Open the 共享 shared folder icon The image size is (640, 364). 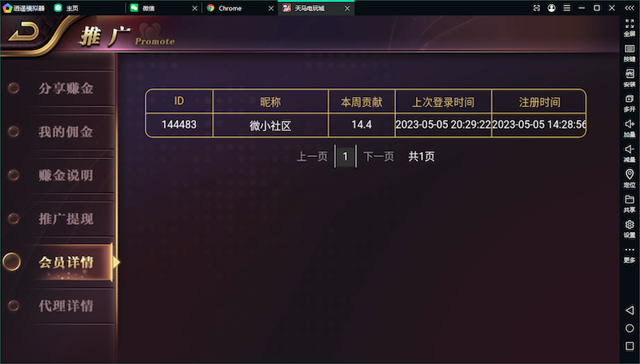(630, 202)
